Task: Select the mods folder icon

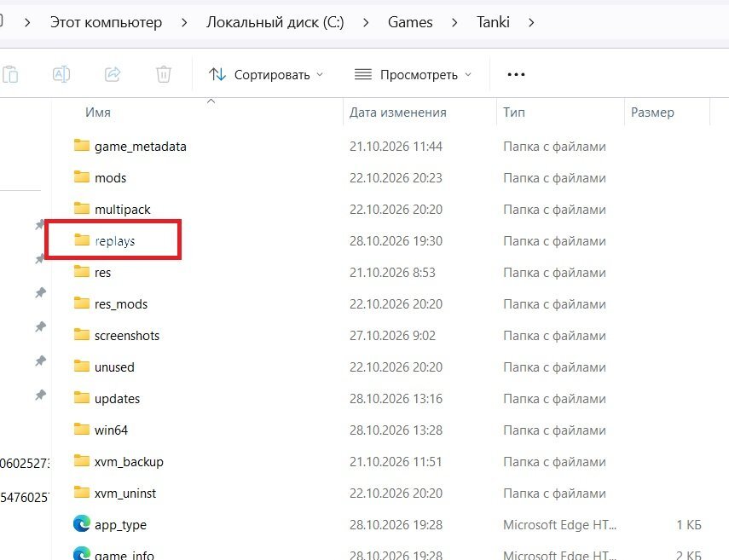Action: point(82,177)
